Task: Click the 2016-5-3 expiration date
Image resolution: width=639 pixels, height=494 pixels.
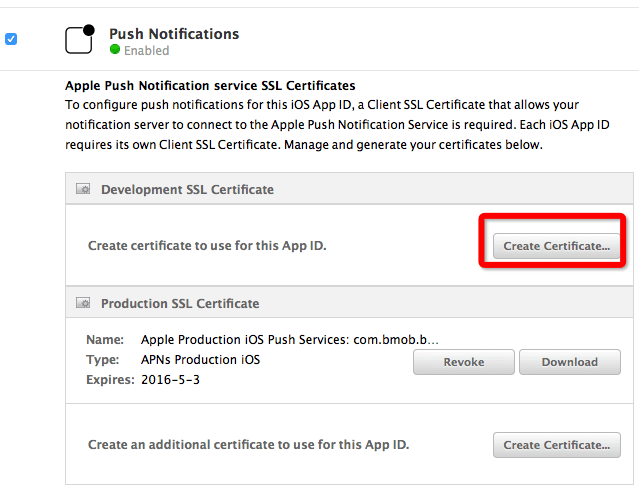Action: click(170, 379)
